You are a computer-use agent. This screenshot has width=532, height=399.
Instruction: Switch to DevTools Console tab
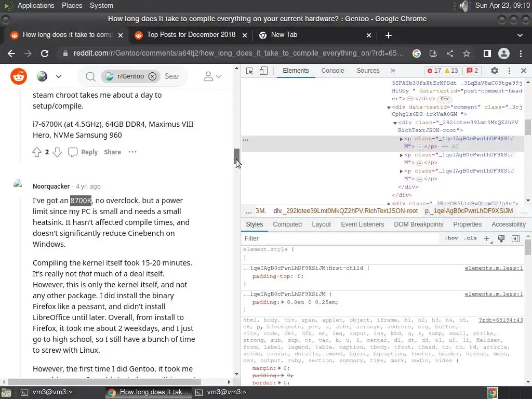tap(332, 71)
